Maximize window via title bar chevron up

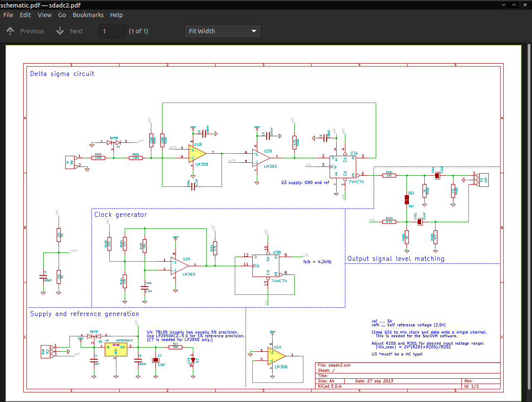[514, 5]
